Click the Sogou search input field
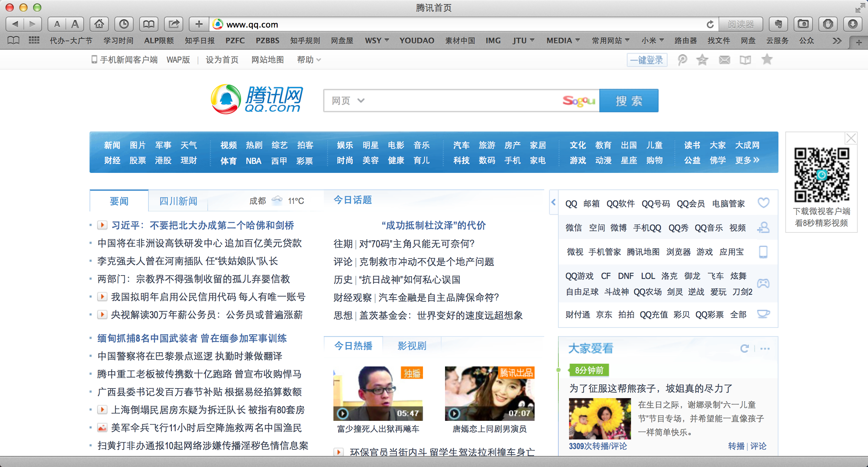This screenshot has width=868, height=467. point(462,101)
